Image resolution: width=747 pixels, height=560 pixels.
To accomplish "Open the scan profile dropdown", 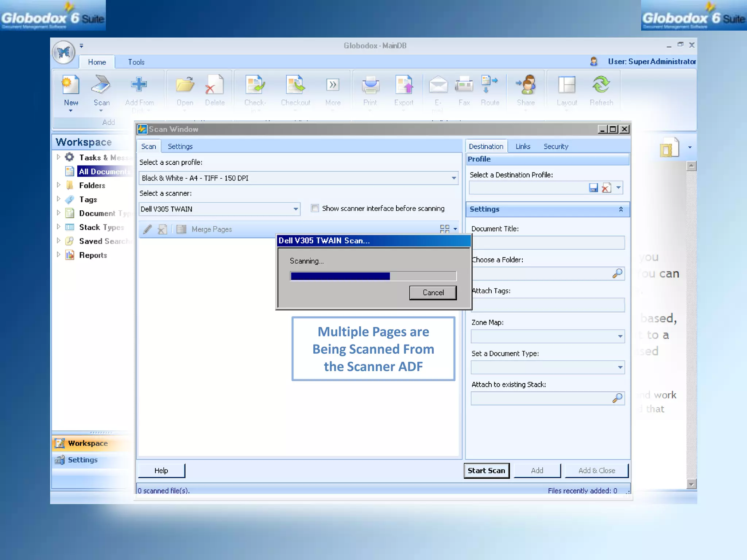I will click(453, 178).
